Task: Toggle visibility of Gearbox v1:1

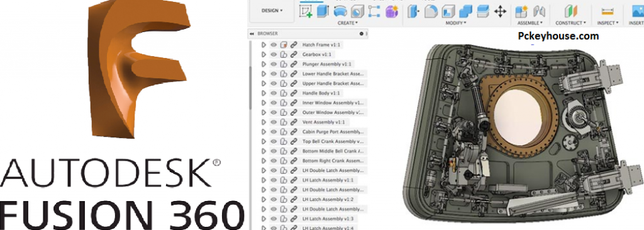Action: [x=274, y=54]
